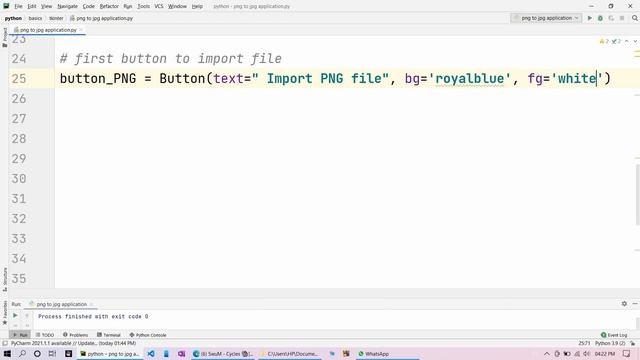The height and width of the screenshot is (360, 640).
Task: Open File Explorer window on the taskbar
Action: click(x=289, y=353)
